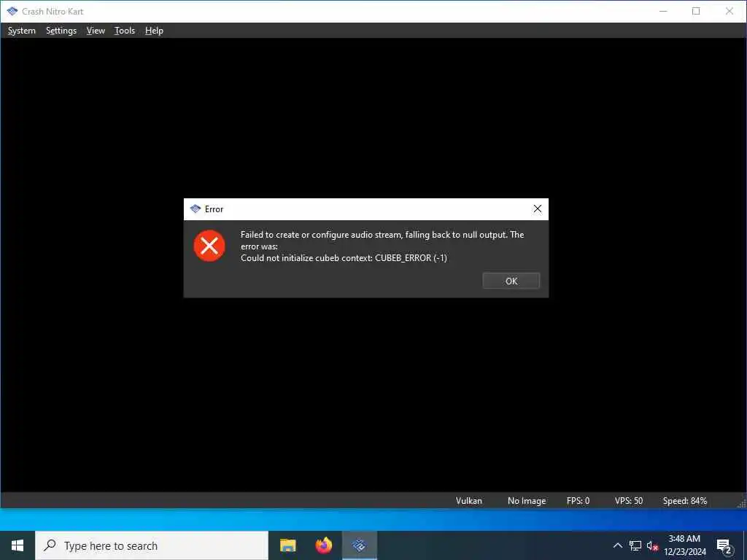
Task: Open the Tools menu
Action: pos(125,31)
